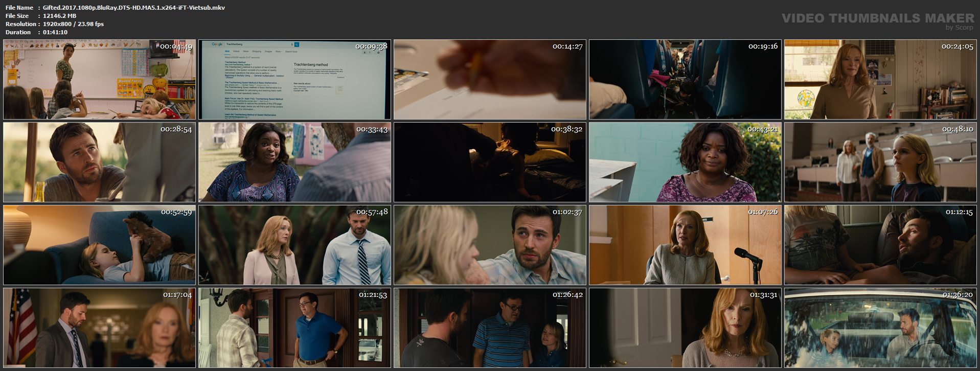980x371 pixels.
Task: Click the resolution value 1920x800 / 23.98 fps
Action: pos(73,24)
